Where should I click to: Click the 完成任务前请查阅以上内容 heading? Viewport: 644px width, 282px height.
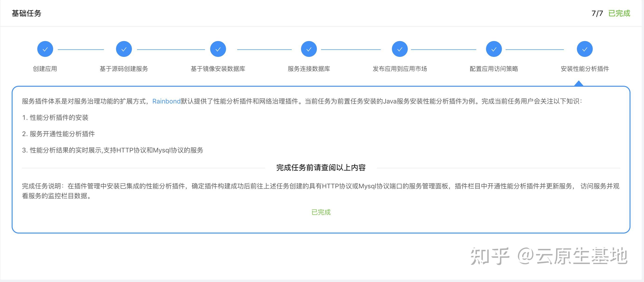click(321, 168)
